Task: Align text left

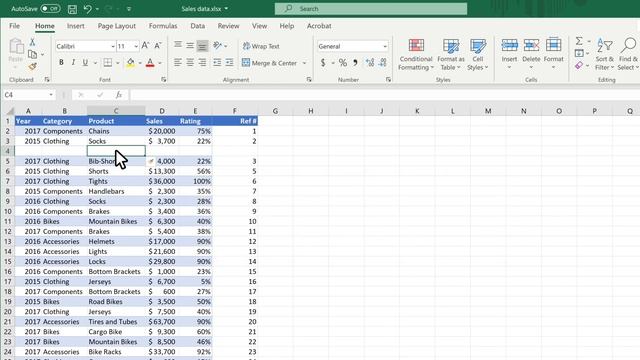Action: tap(178, 62)
